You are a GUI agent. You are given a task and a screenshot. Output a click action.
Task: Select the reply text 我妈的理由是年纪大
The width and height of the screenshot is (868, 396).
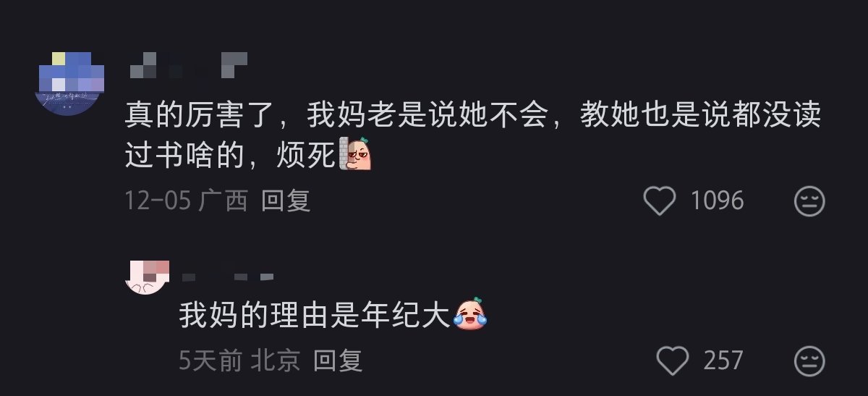click(x=315, y=315)
